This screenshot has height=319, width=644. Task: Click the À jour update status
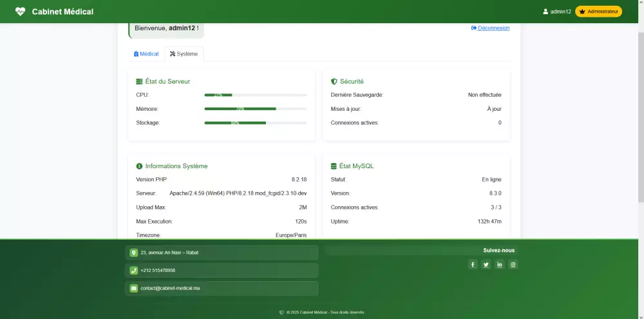tap(494, 109)
